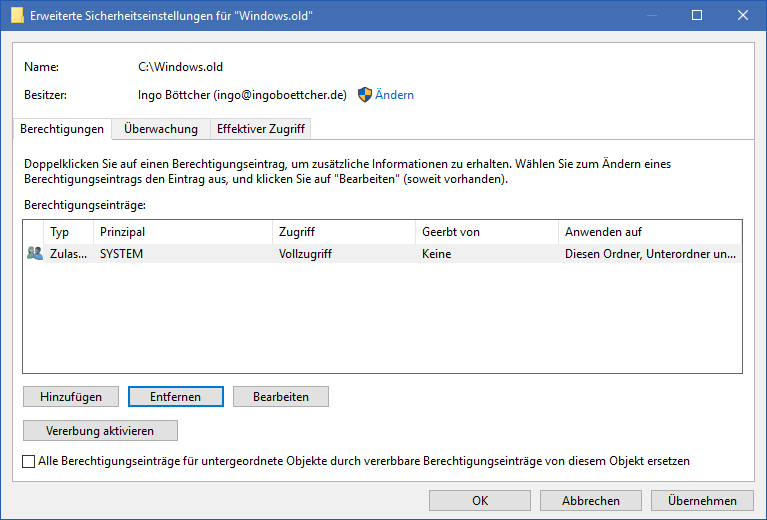Click the Anwenden auf column header
The image size is (767, 520).
coord(650,232)
